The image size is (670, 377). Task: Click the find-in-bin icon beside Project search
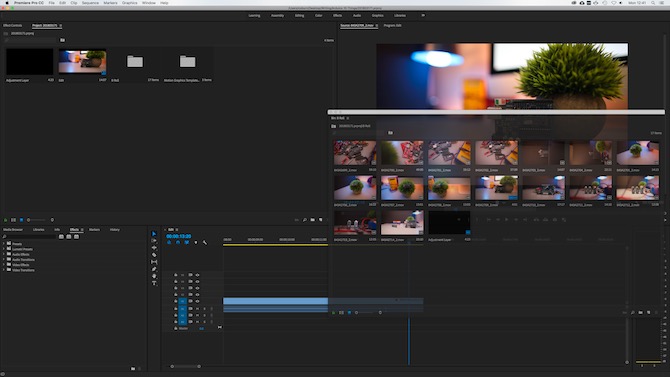62,40
